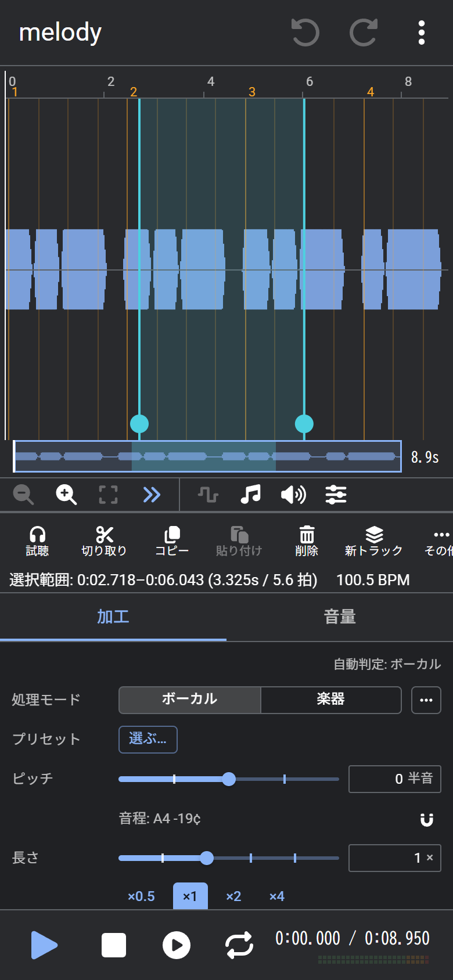Click the 自動判定: ボーカル label
This screenshot has width=453, height=980.
click(387, 664)
